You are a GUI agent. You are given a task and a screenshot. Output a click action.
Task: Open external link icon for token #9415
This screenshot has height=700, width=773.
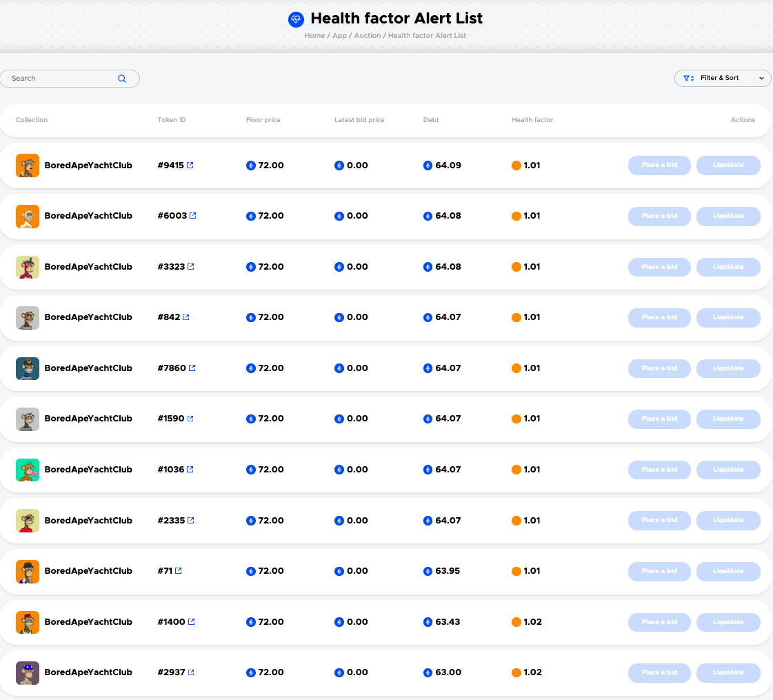coord(190,166)
